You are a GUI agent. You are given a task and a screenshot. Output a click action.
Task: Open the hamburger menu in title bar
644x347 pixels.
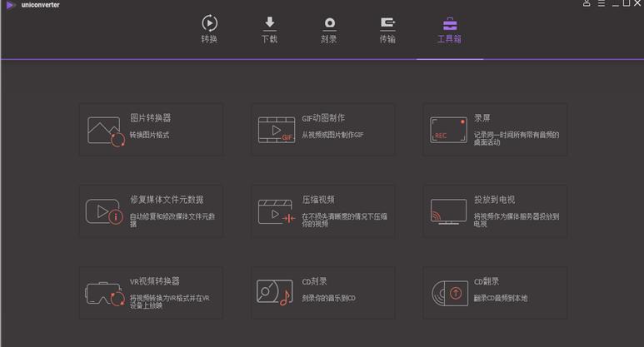coord(602,3)
